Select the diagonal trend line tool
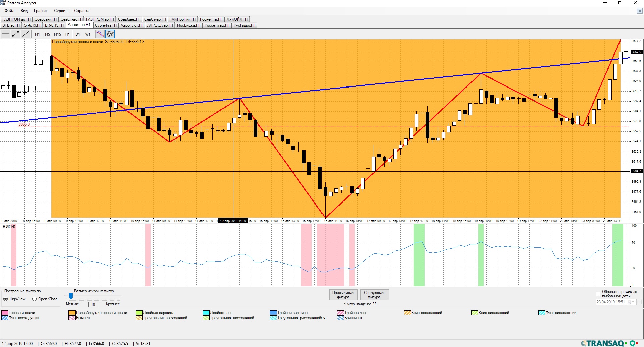 coord(26,34)
